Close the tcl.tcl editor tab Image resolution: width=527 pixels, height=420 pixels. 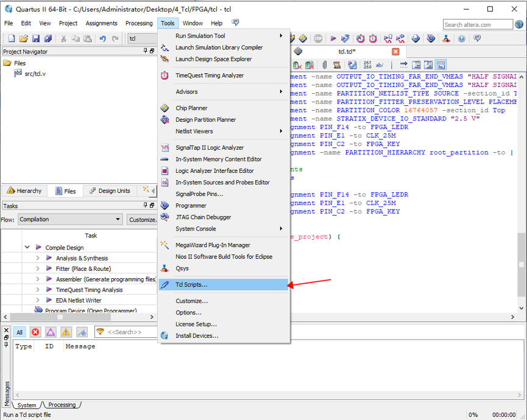point(395,52)
